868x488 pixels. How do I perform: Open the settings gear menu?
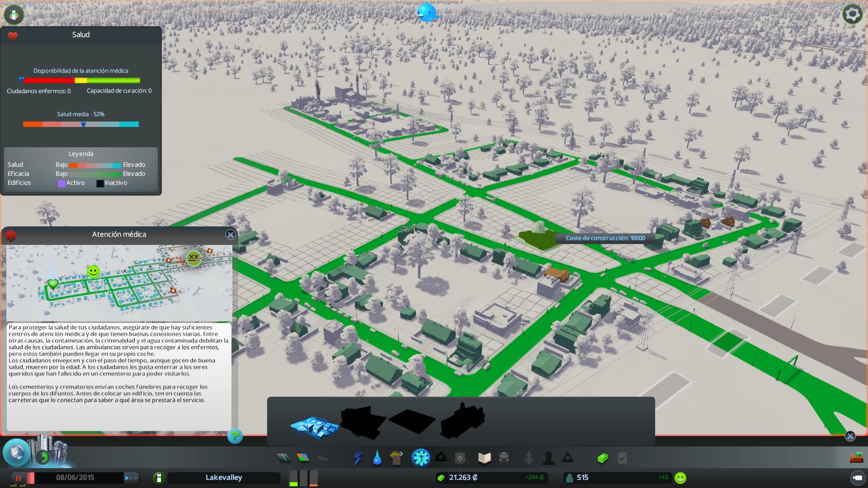click(852, 14)
